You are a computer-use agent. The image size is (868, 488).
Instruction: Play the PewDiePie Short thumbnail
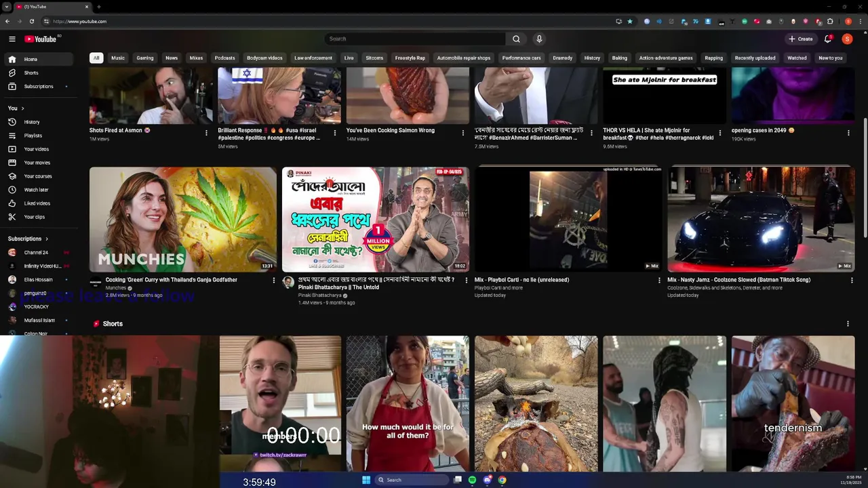(x=280, y=403)
